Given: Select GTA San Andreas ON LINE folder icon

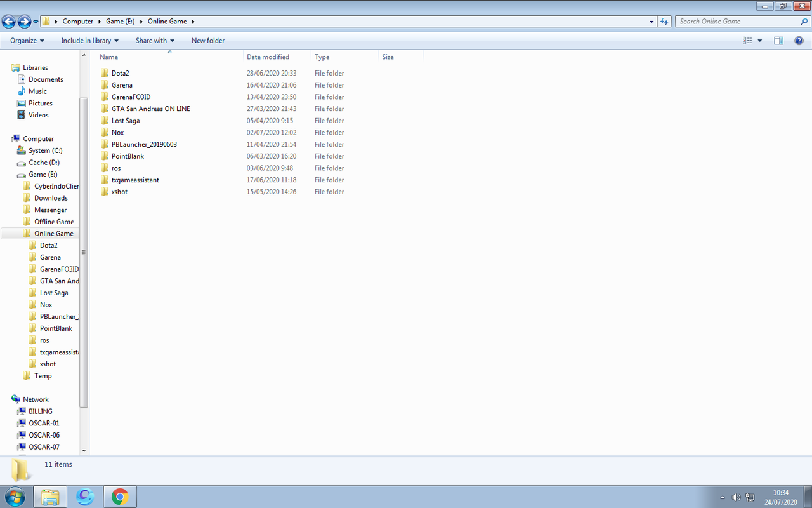Looking at the screenshot, I should click(105, 109).
